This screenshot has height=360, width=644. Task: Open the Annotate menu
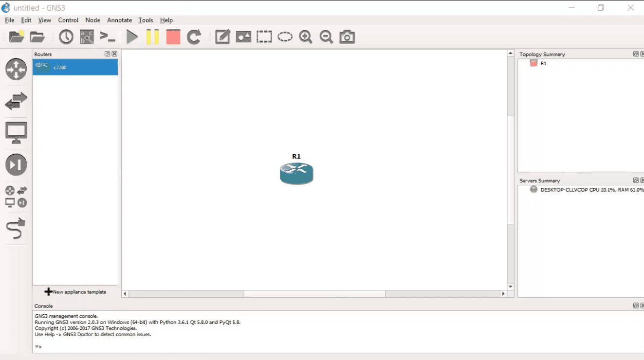tap(120, 20)
